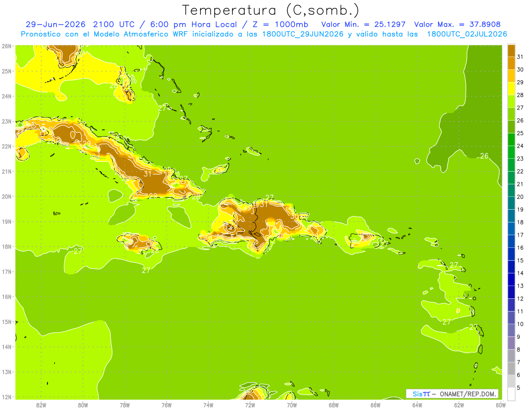This screenshot has height=411, width=532.
Task: Click the '16N' latitude axis label
Action: 7,297
